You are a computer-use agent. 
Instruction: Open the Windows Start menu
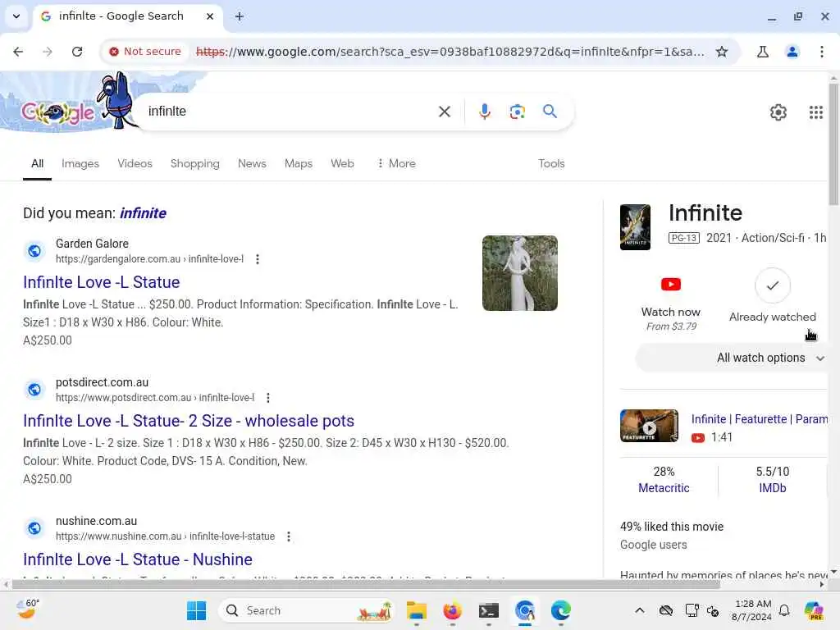click(197, 610)
